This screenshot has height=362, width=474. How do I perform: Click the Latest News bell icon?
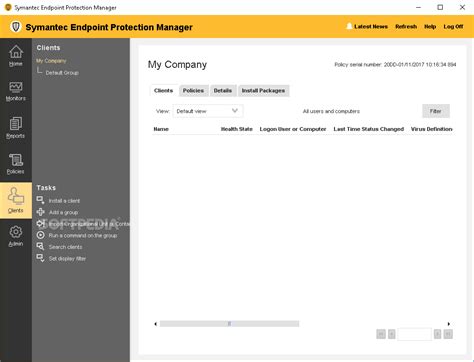(x=349, y=26)
